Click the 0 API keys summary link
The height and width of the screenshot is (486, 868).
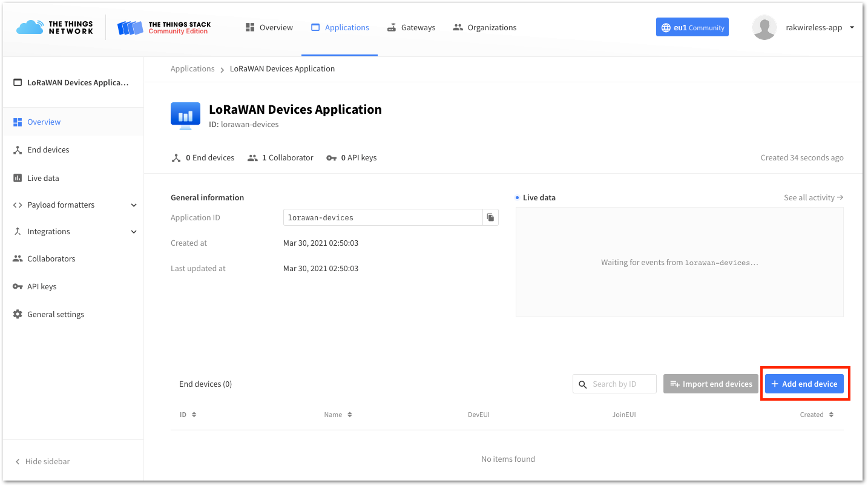click(x=352, y=157)
